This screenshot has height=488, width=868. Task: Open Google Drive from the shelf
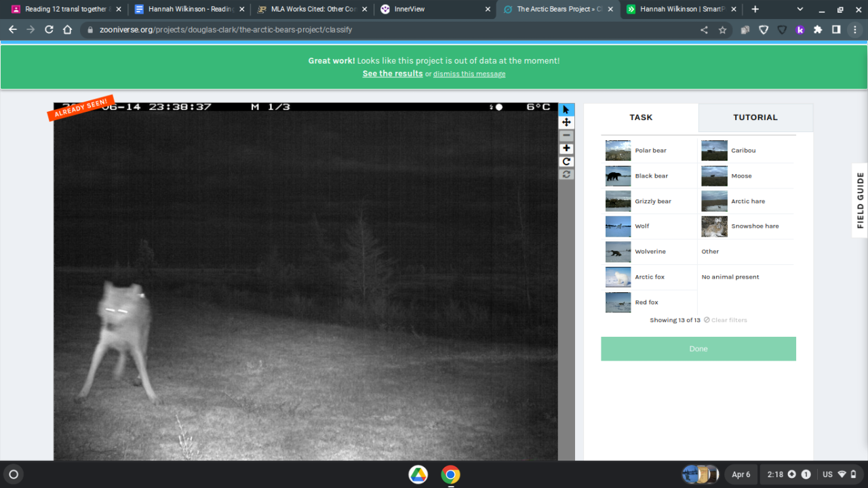pyautogui.click(x=418, y=474)
